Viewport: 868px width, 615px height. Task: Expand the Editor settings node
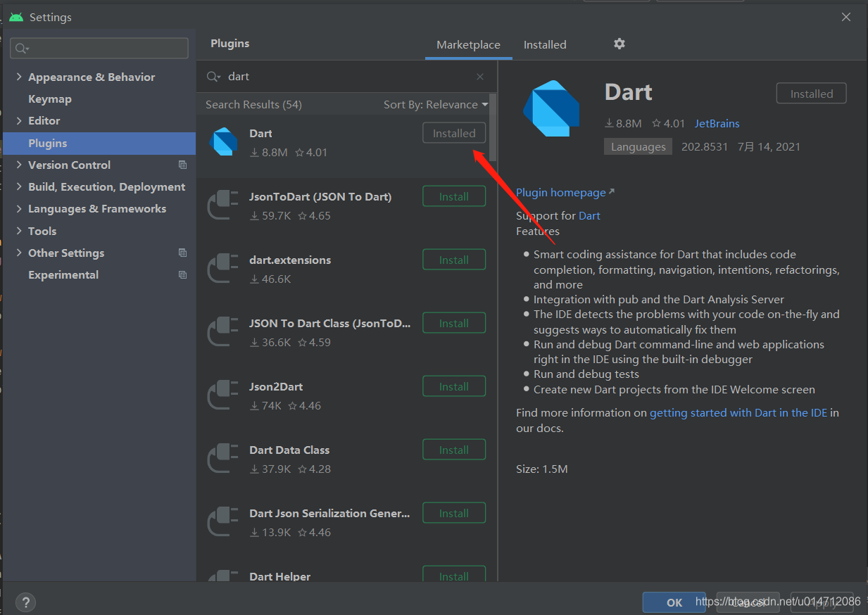click(x=19, y=120)
